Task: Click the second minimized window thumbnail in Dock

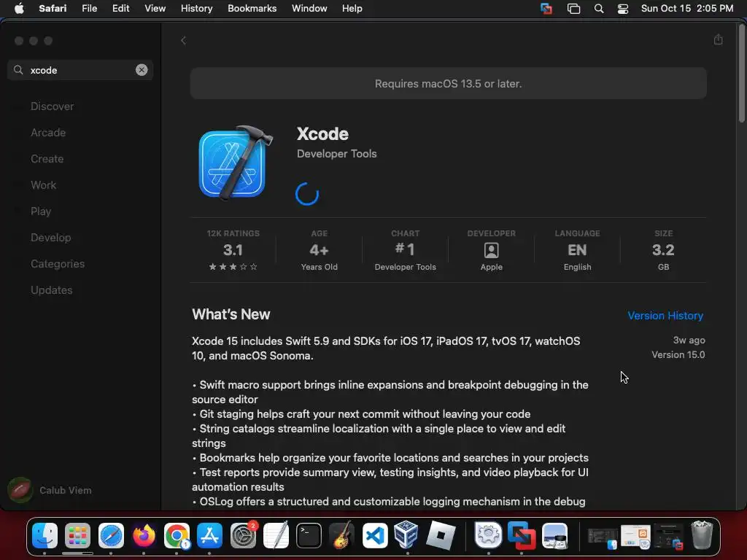Action: click(x=635, y=537)
